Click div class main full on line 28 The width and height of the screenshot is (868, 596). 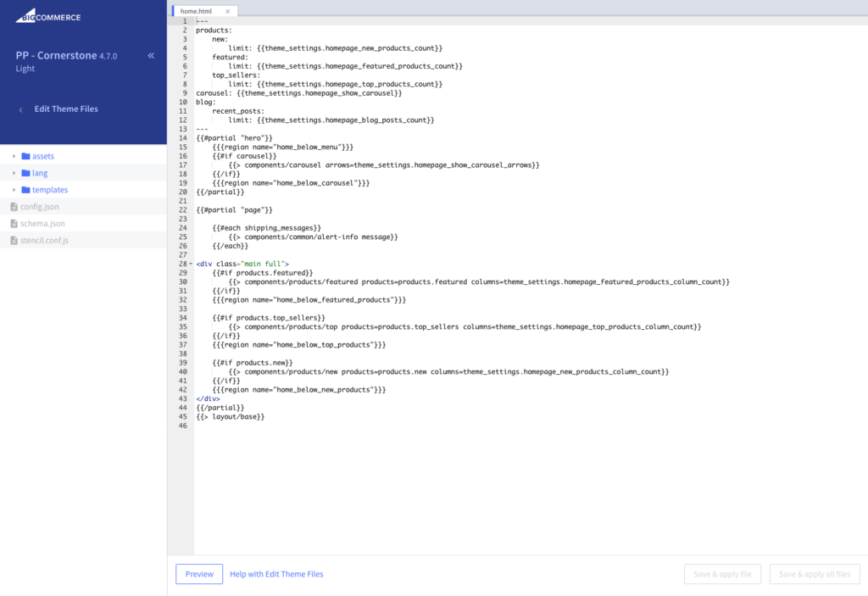coord(242,264)
